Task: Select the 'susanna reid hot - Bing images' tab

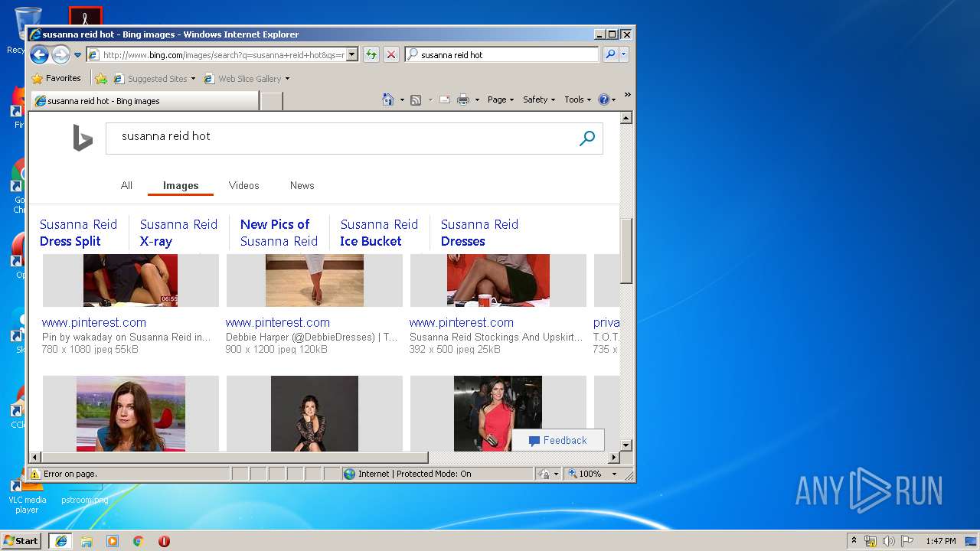Action: 145,100
